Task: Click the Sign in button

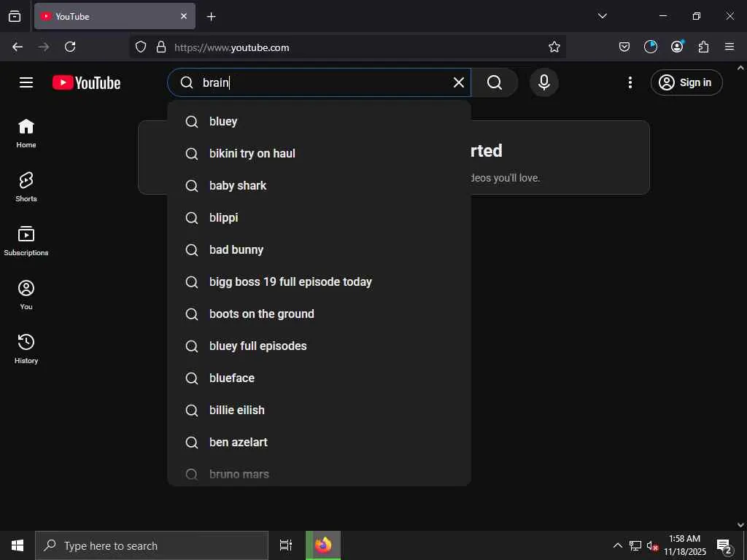Action: point(686,83)
